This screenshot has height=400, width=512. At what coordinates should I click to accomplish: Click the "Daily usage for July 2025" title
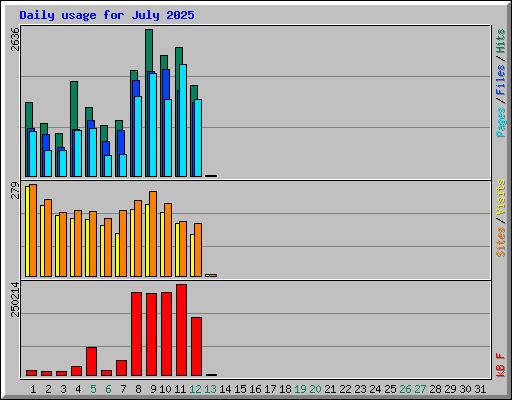point(107,15)
